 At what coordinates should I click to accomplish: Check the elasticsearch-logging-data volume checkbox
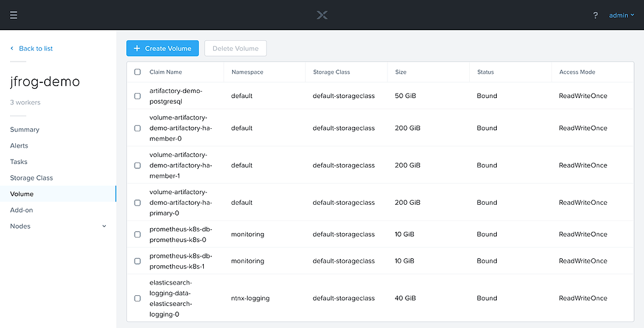pyautogui.click(x=138, y=298)
